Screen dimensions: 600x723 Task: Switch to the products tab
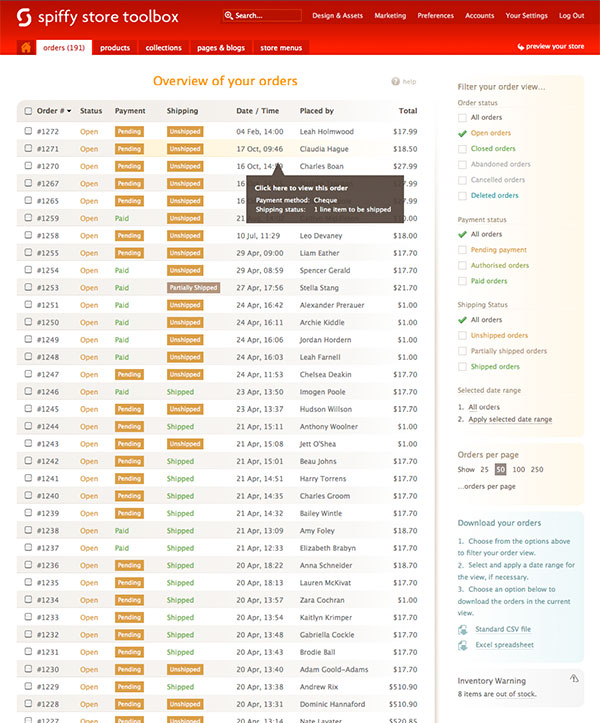[x=115, y=47]
